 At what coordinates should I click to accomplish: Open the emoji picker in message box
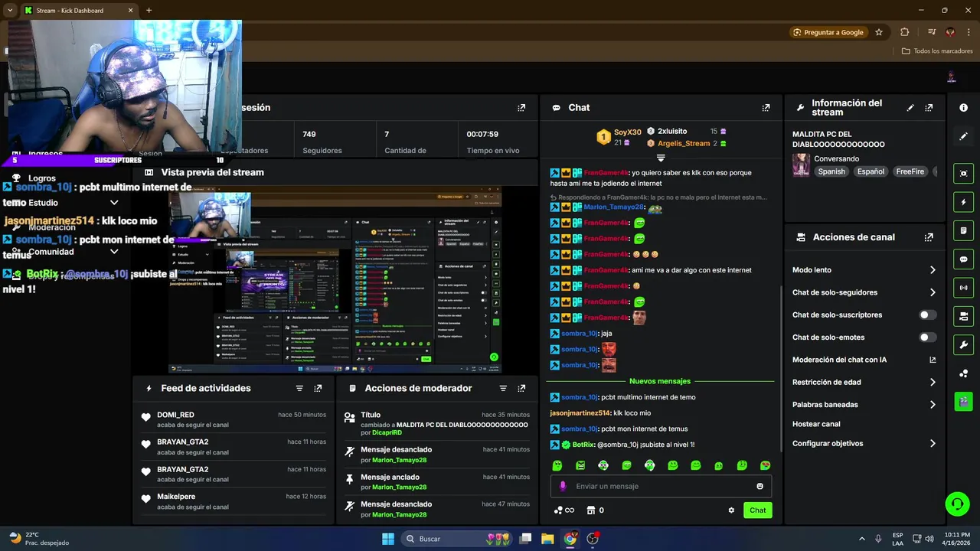(x=759, y=486)
